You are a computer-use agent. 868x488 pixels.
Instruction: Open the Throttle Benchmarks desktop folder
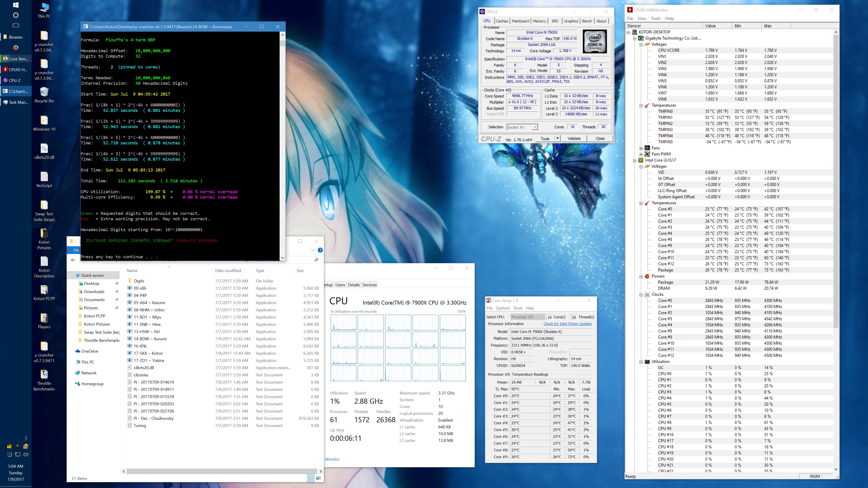pos(44,375)
